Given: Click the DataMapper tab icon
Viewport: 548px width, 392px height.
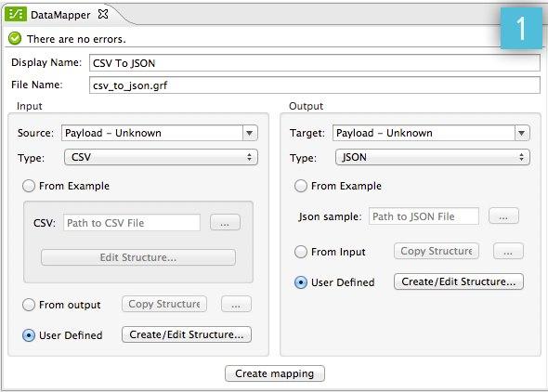Looking at the screenshot, I should tap(16, 14).
